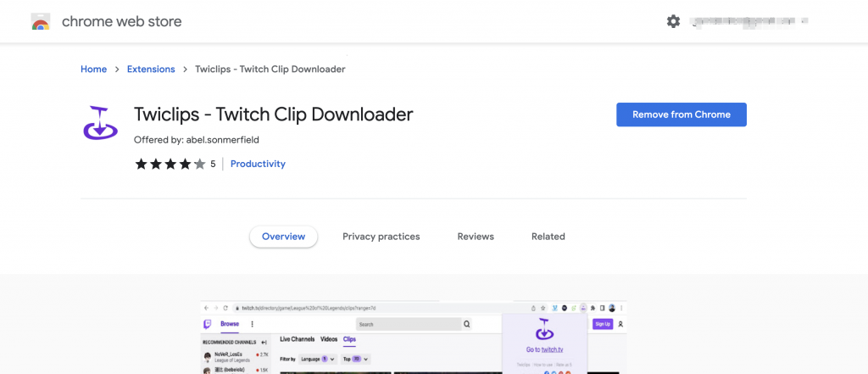
Task: Click the Videos tab in preview
Action: click(329, 339)
